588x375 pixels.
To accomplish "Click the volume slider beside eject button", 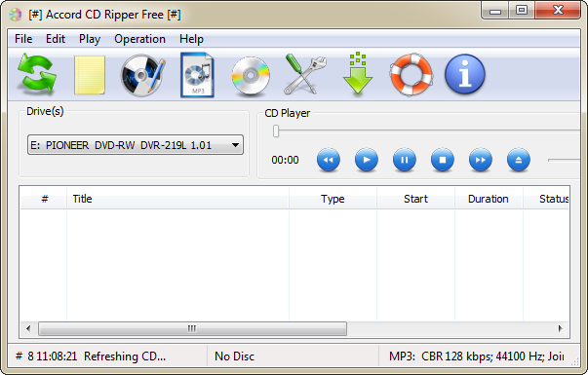I will (x=565, y=160).
